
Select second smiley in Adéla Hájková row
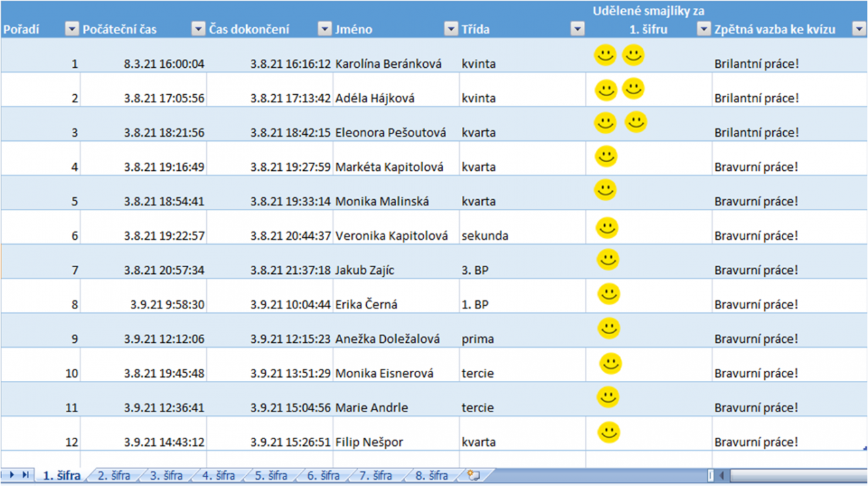pyautogui.click(x=633, y=88)
